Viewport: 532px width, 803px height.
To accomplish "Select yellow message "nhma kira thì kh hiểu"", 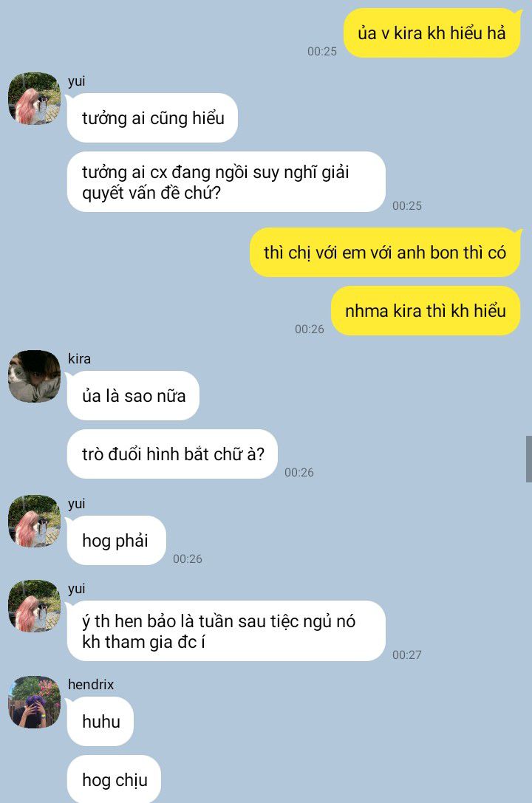I will point(426,310).
